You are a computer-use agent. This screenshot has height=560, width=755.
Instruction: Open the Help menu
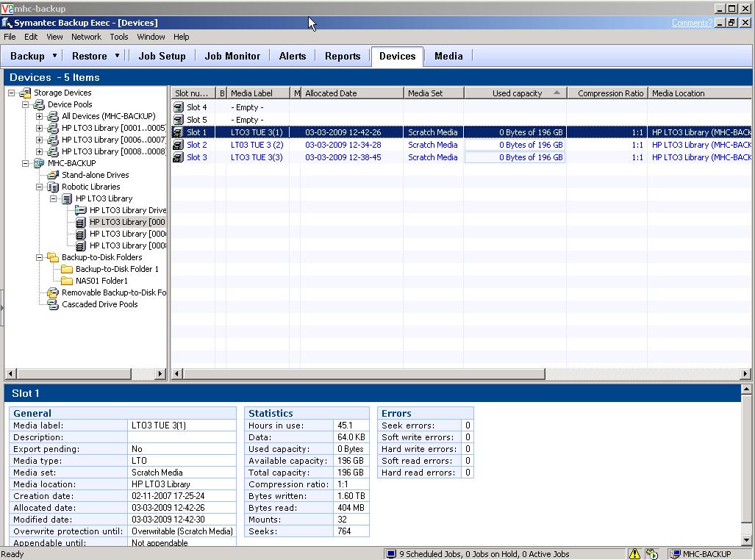[182, 37]
